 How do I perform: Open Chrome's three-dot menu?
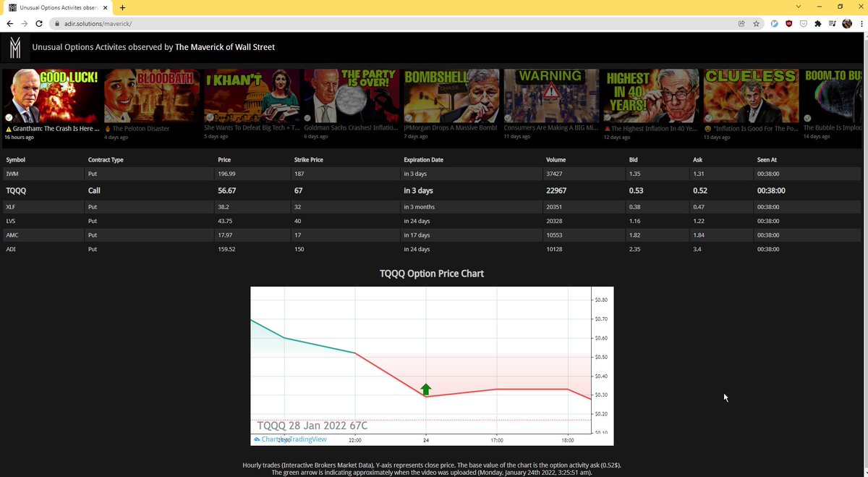(x=861, y=23)
